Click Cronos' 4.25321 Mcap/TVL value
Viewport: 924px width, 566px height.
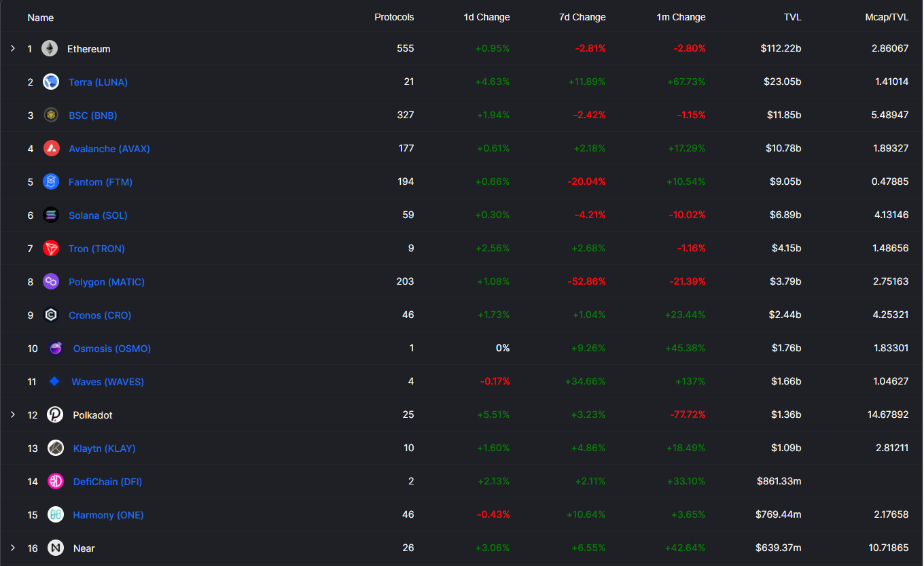click(x=891, y=315)
